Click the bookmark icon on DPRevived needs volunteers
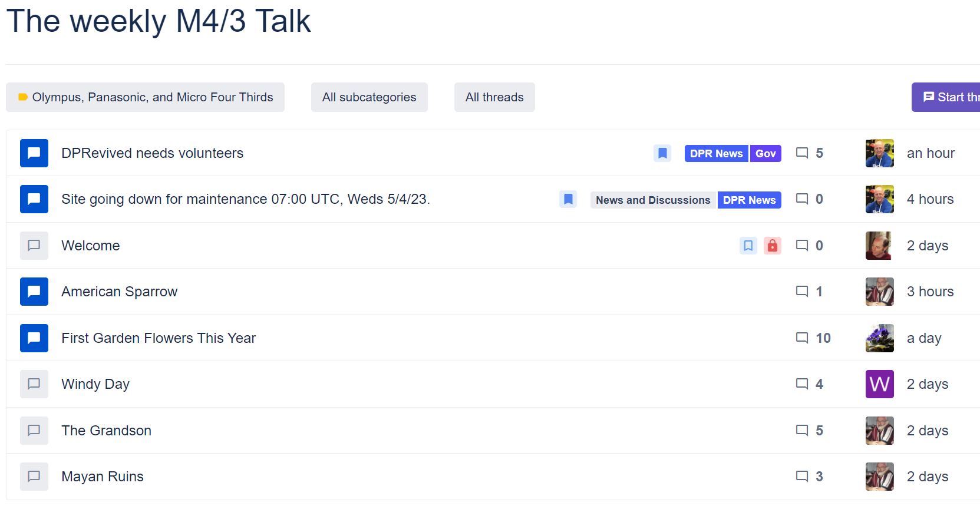The image size is (980, 519). (x=662, y=153)
